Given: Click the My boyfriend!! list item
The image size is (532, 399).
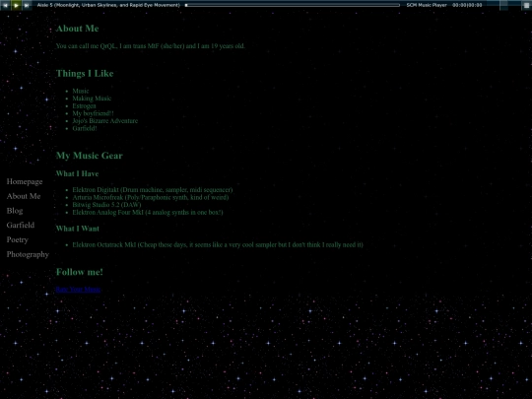Looking at the screenshot, I should click(93, 113).
